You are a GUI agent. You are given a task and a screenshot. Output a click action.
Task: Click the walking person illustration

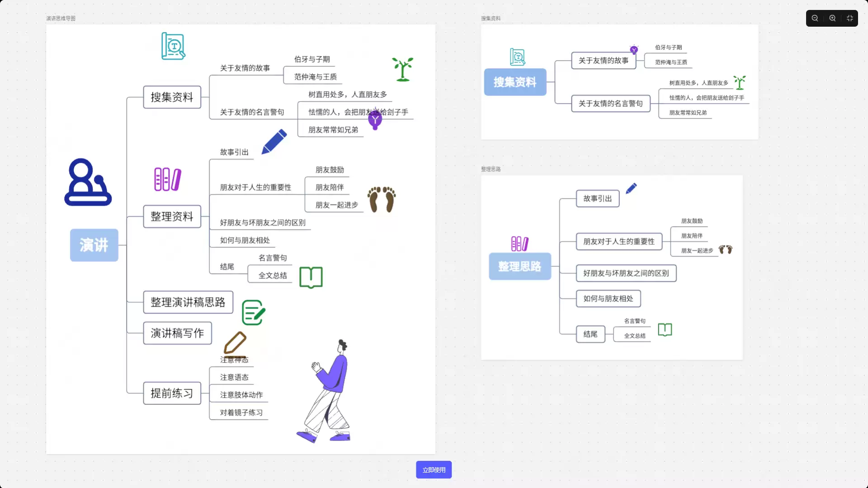[324, 391]
